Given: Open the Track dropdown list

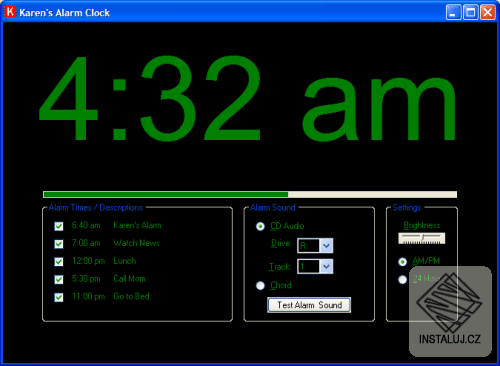Looking at the screenshot, I should point(326,266).
